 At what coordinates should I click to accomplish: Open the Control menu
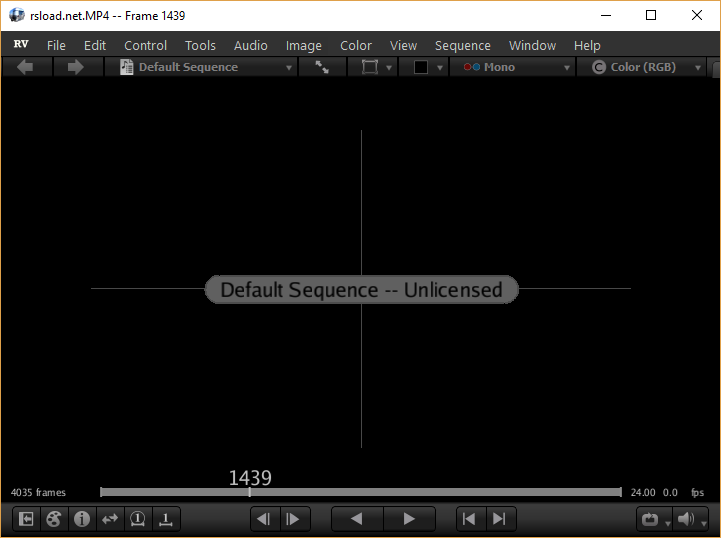(x=145, y=46)
